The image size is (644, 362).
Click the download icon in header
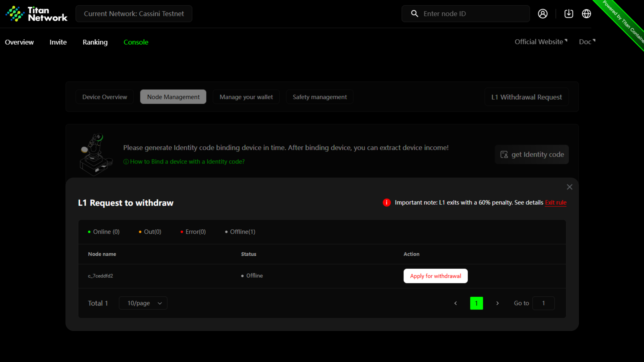pos(569,14)
